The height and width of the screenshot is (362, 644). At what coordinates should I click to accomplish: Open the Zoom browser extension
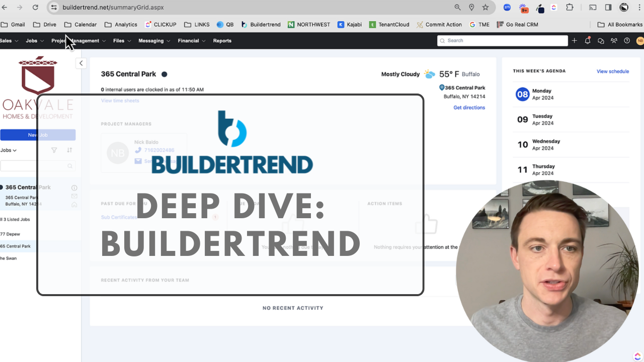pyautogui.click(x=507, y=8)
